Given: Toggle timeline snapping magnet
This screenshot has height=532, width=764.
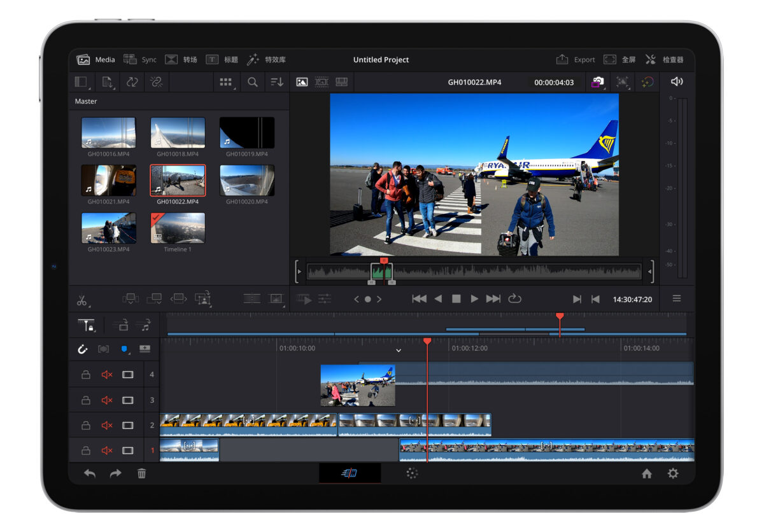Looking at the screenshot, I should [82, 349].
